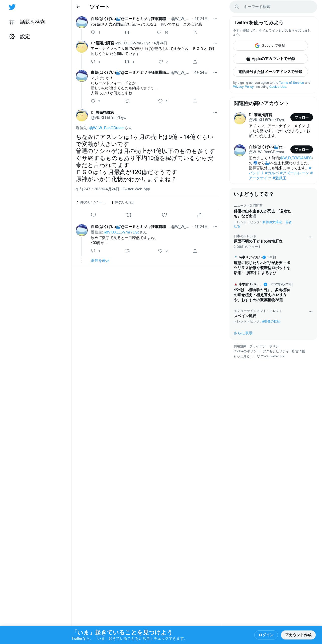Open アクセシビリティ in the footer
The width and height of the screenshot is (322, 644).
click(x=276, y=351)
